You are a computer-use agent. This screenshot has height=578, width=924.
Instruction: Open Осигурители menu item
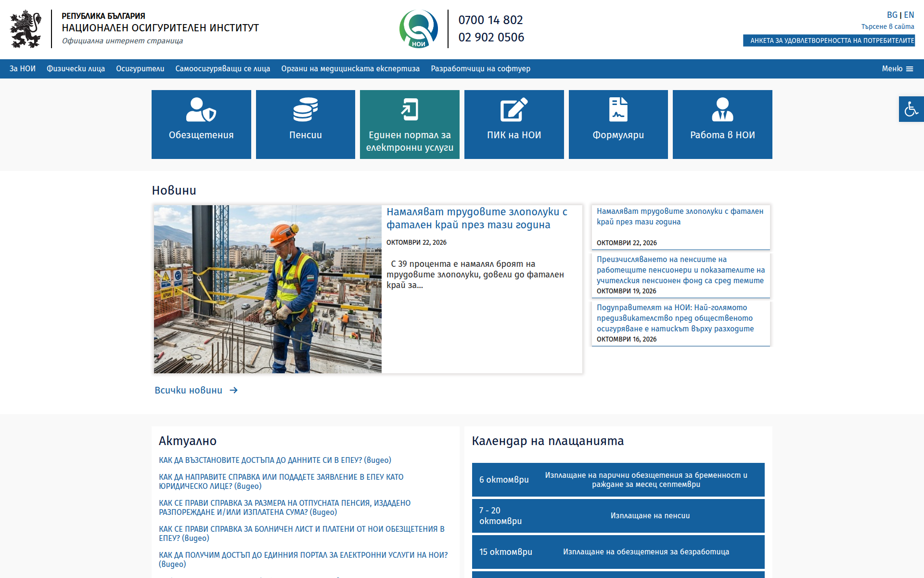point(140,69)
